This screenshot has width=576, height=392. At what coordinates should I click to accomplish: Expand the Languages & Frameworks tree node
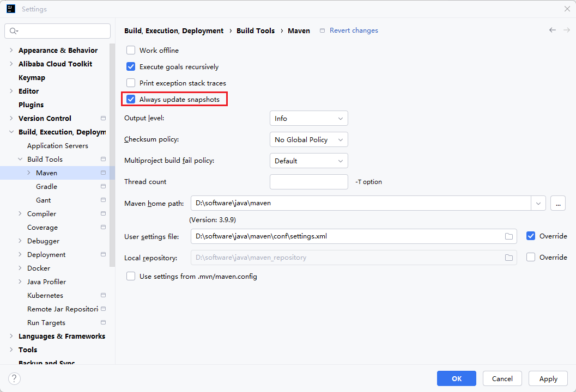(11, 336)
